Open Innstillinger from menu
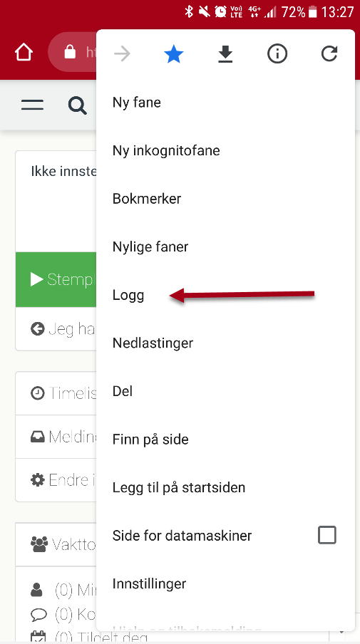360x644 pixels. click(x=225, y=583)
